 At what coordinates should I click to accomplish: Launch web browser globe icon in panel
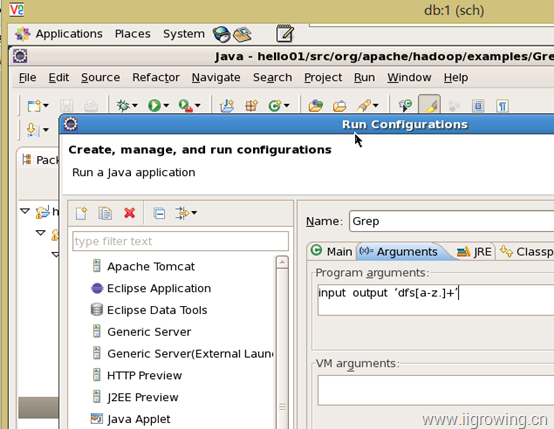(x=222, y=34)
